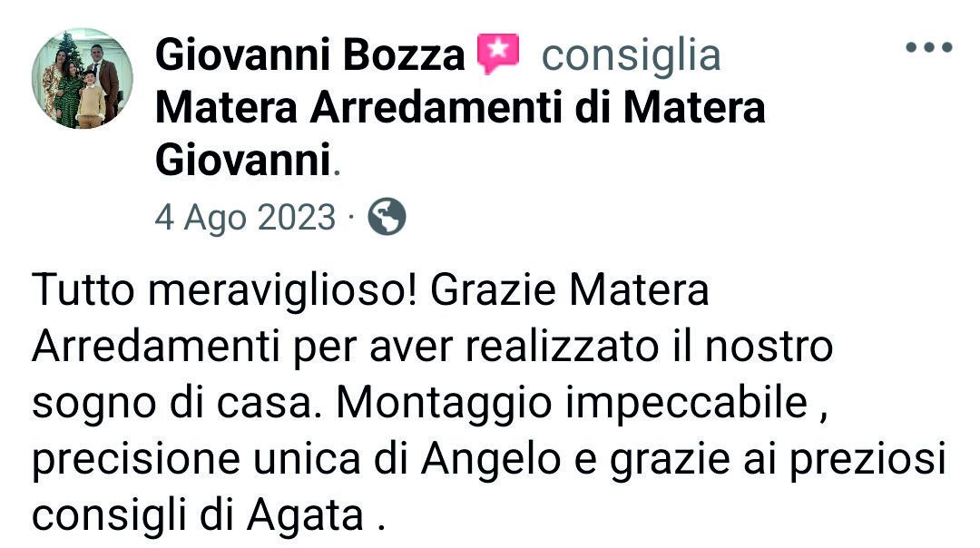Click the pink star recommendation badge

[498, 54]
